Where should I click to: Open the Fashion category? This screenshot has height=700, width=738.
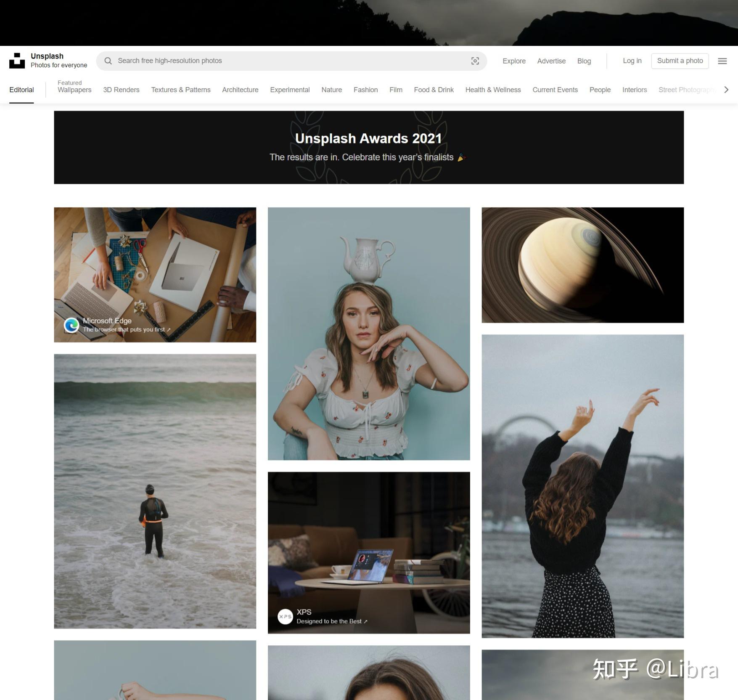pos(365,90)
